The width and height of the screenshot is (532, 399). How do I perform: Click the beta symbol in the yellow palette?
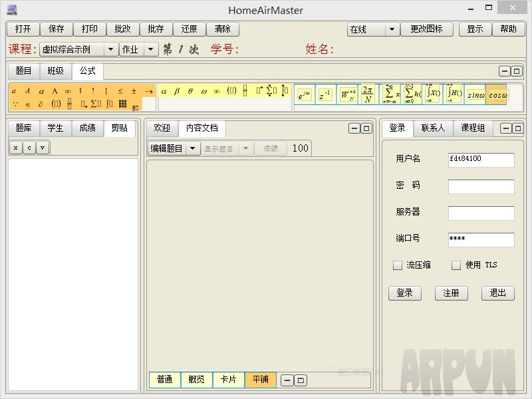[x=177, y=91]
